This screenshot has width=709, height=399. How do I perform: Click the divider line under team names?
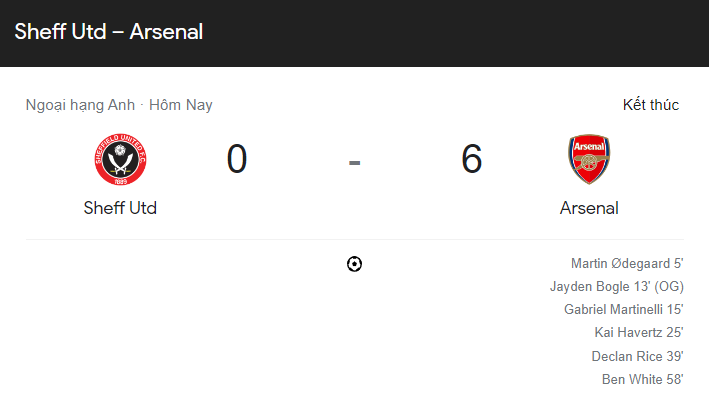pyautogui.click(x=354, y=239)
